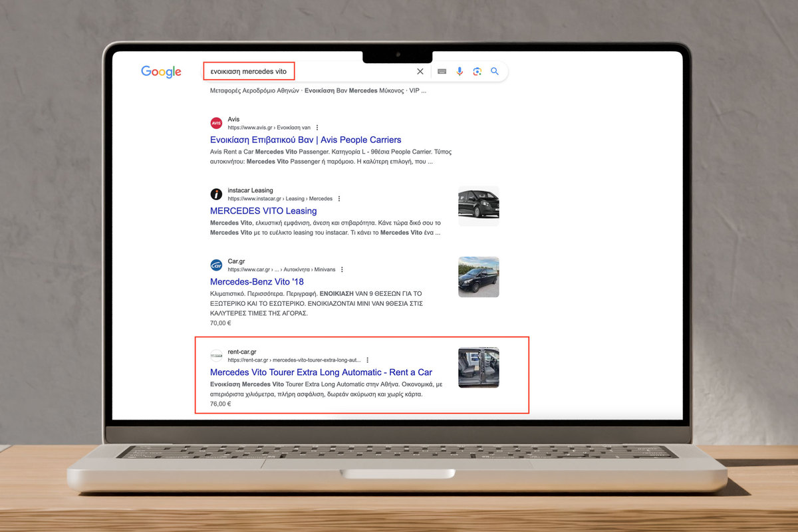
Task: Click the "70,00 €" price text
Action: tap(221, 323)
